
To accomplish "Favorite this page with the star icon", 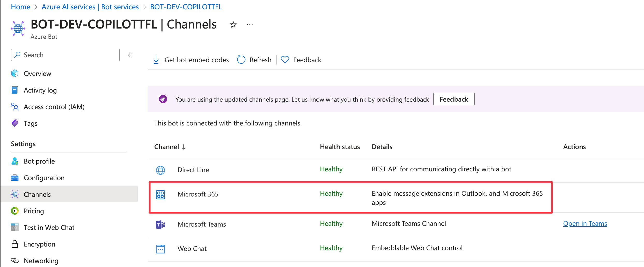I will coord(233,25).
